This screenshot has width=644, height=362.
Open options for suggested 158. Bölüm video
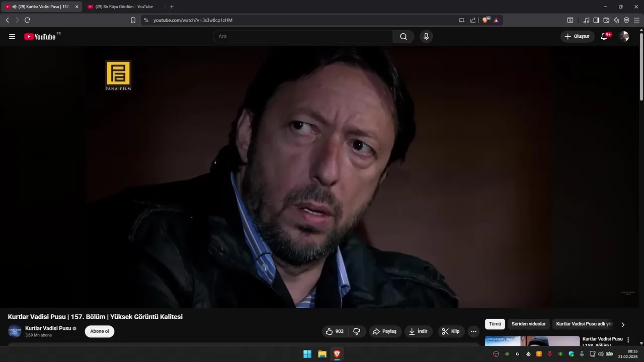coord(628,340)
